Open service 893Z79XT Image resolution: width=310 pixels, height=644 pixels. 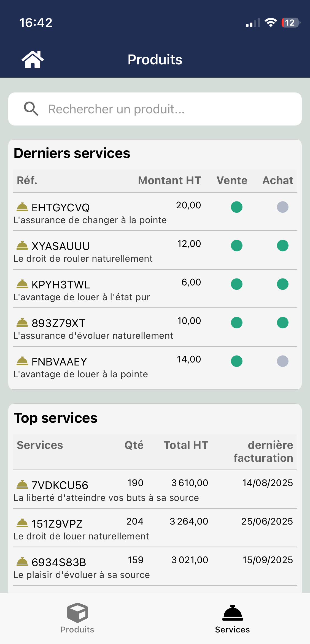pos(59,323)
